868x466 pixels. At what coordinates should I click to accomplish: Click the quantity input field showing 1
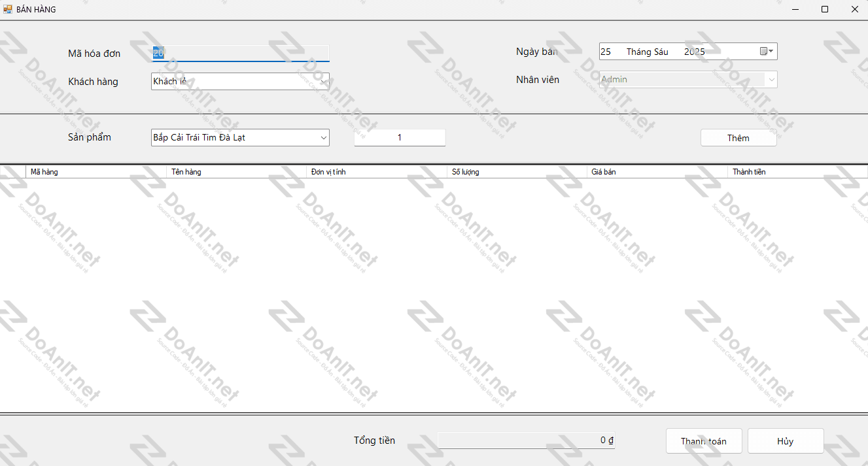pyautogui.click(x=400, y=138)
